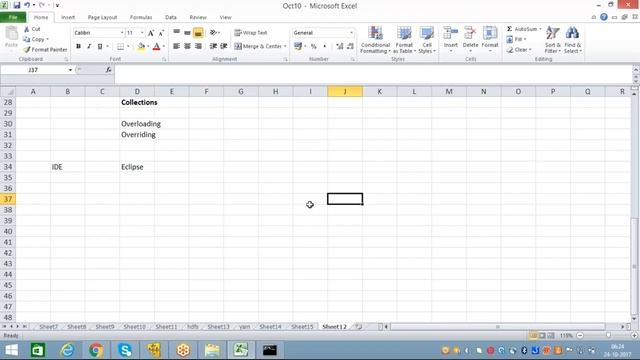This screenshot has height=360, width=640.
Task: Open the Number dialog launcher
Action: [352, 59]
